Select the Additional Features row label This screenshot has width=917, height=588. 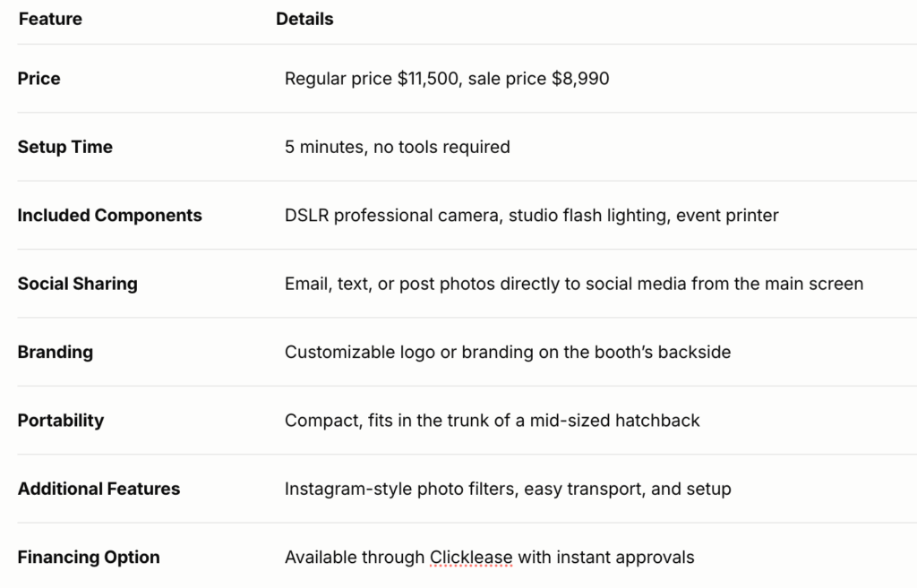click(99, 489)
